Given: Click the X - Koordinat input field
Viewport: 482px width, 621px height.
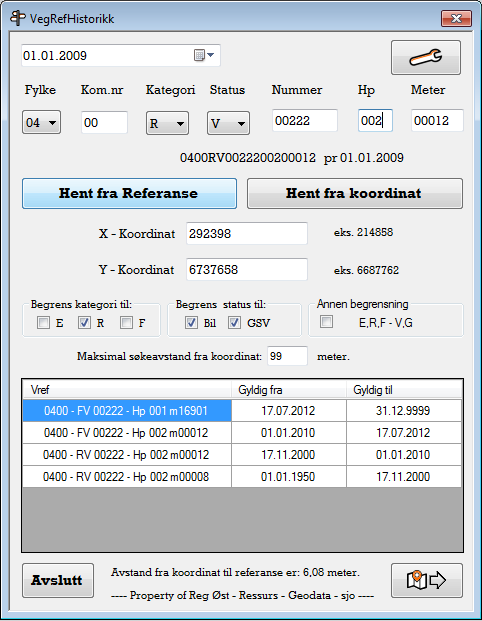Looking at the screenshot, I should click(x=247, y=234).
